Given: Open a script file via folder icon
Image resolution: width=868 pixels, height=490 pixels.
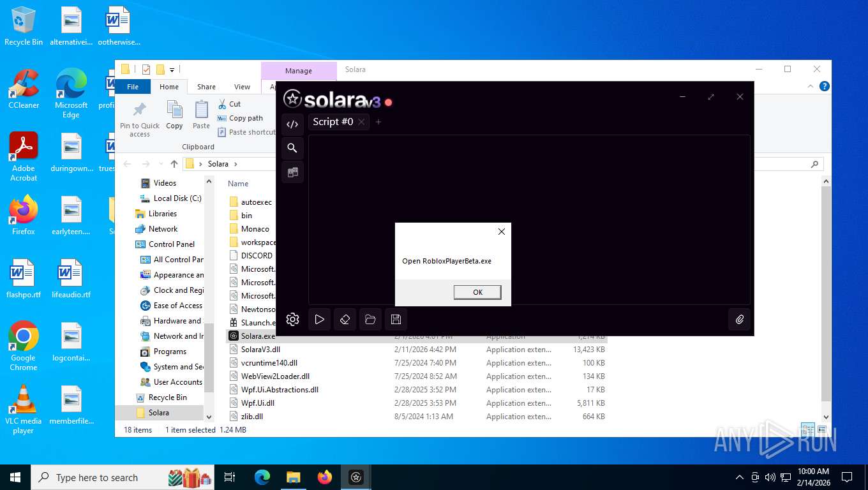Looking at the screenshot, I should point(370,319).
